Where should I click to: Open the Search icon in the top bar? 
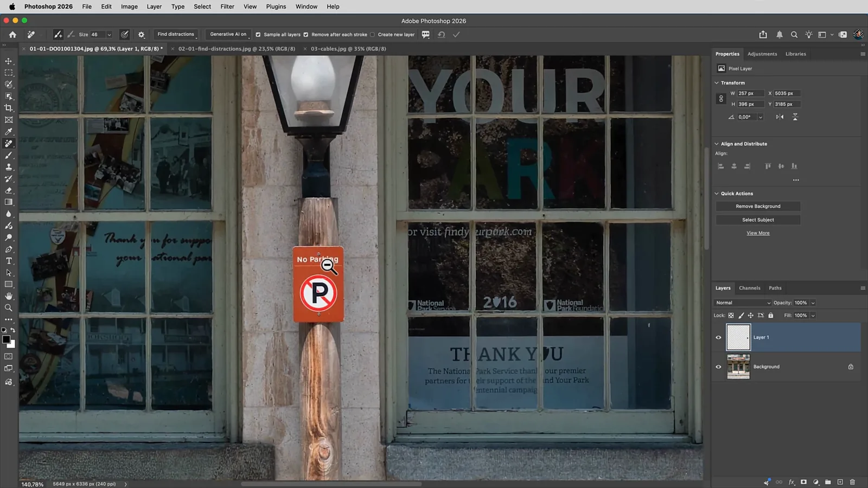794,34
